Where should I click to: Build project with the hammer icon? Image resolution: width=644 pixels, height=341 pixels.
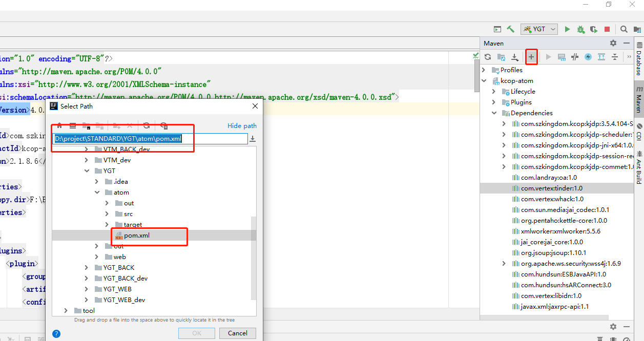point(510,29)
